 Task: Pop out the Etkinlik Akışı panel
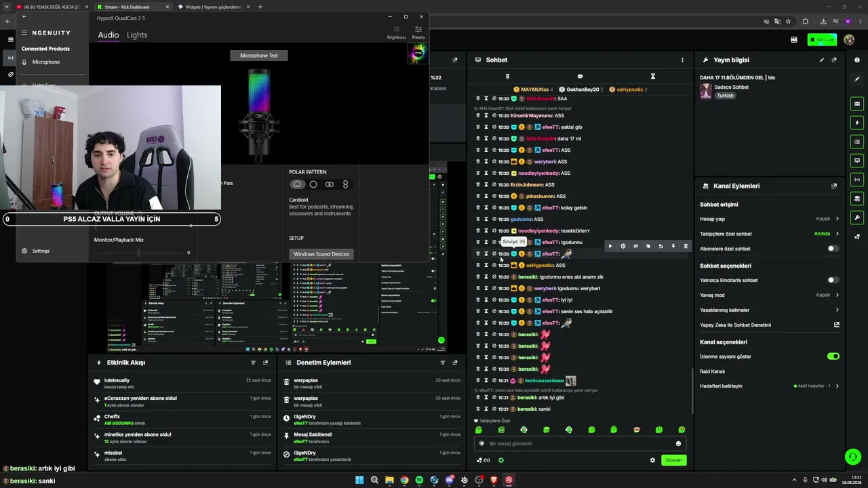point(265,363)
